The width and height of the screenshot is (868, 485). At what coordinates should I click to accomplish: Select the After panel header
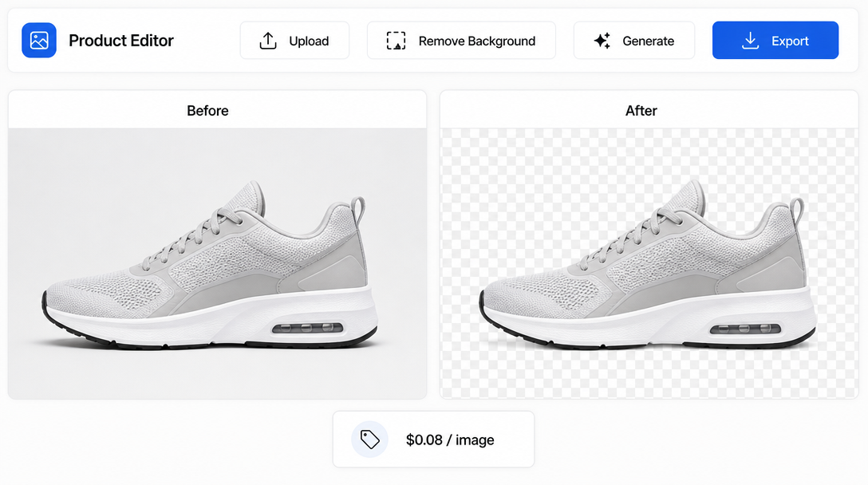tap(649, 110)
